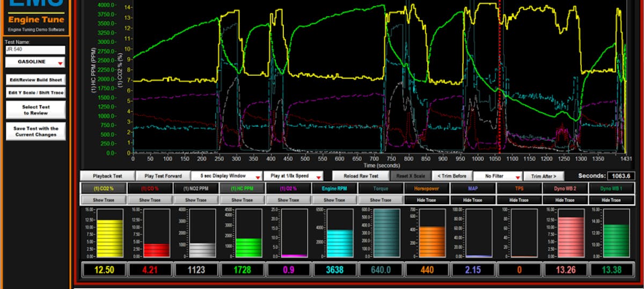The image size is (644, 289).
Task: Click Reload Raw Test
Action: point(361,176)
